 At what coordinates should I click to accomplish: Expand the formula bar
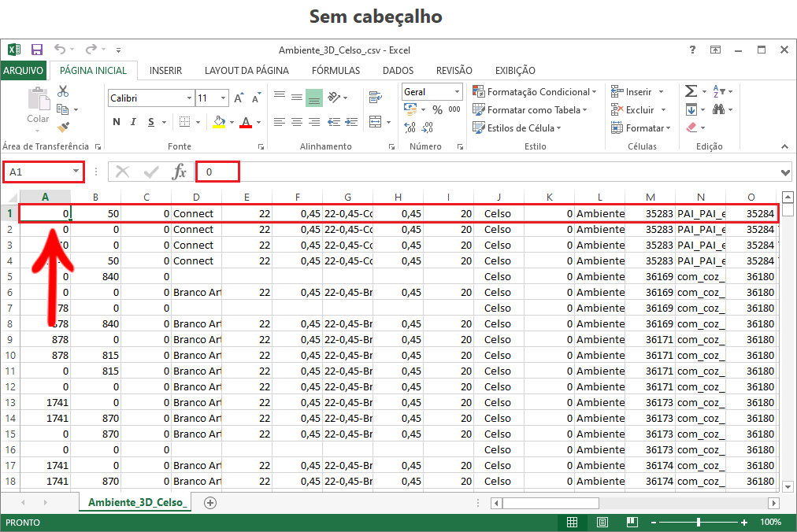point(785,173)
